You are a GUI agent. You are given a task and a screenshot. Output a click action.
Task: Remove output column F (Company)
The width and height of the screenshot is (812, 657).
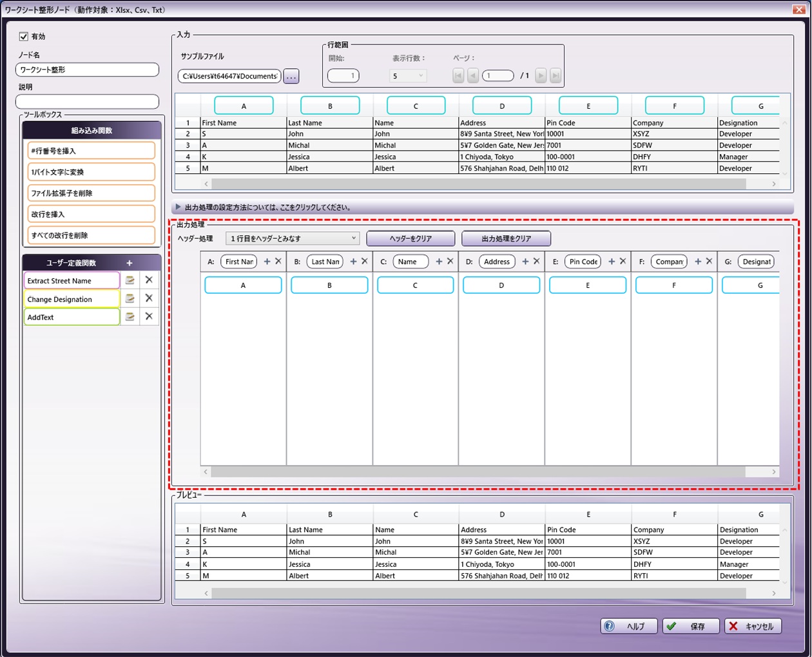710,262
